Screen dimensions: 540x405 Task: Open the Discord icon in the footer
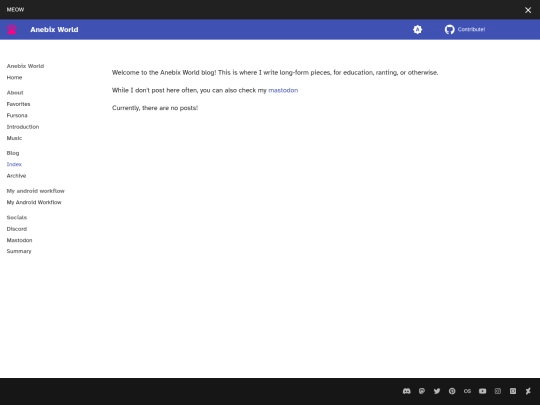click(407, 391)
